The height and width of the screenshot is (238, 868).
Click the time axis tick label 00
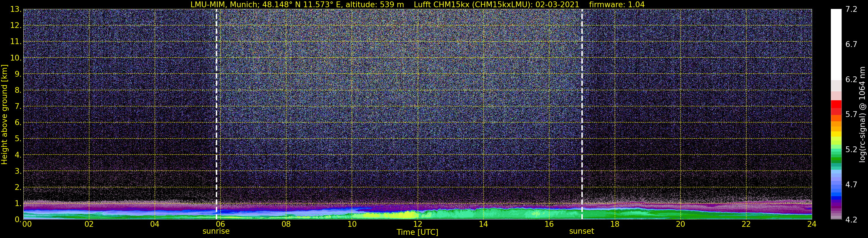coord(27,224)
